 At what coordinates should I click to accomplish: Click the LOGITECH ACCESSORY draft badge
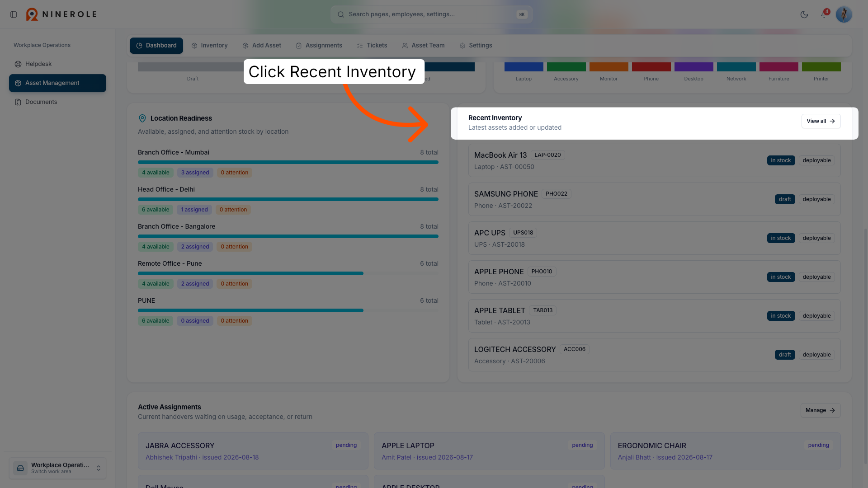[x=785, y=355]
